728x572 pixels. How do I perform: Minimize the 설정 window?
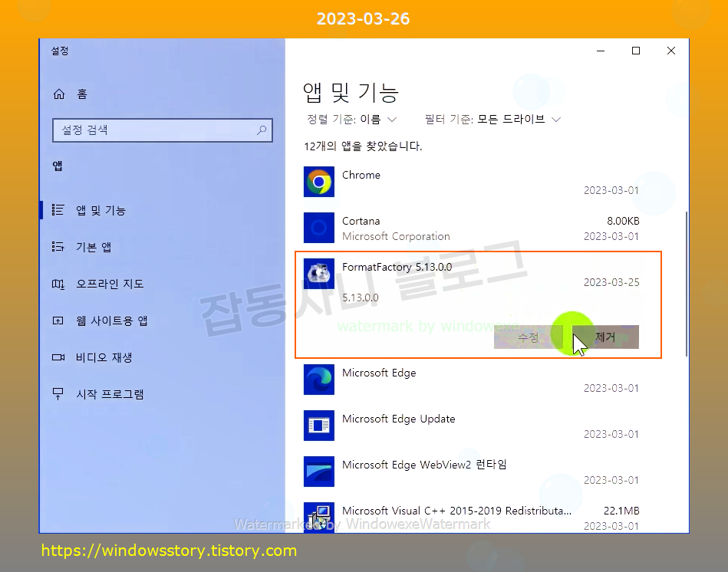click(x=601, y=51)
